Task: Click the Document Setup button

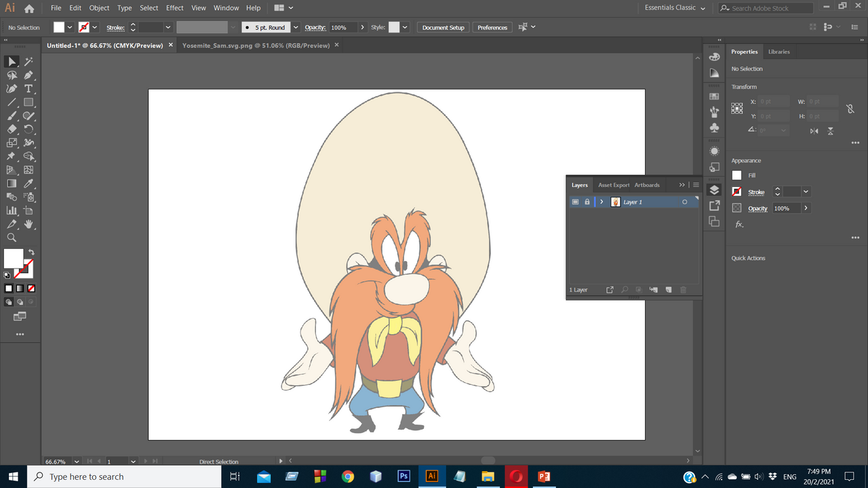Action: [x=443, y=28]
